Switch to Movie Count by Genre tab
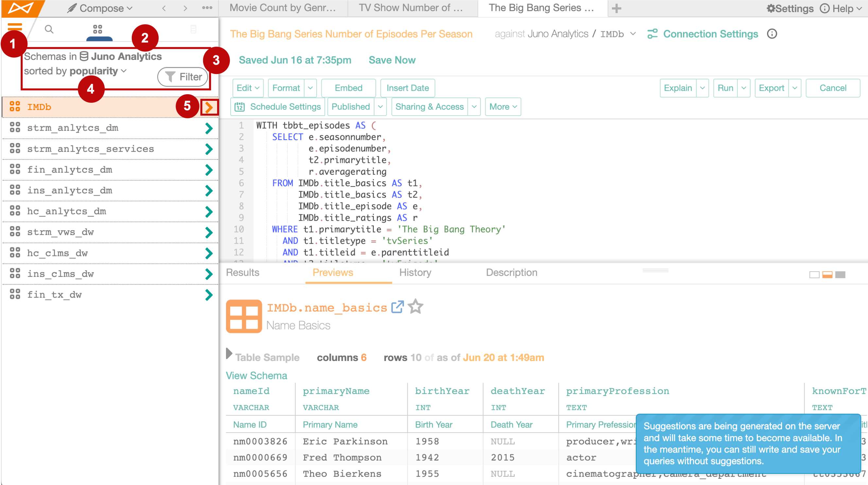The width and height of the screenshot is (868, 485). point(282,8)
